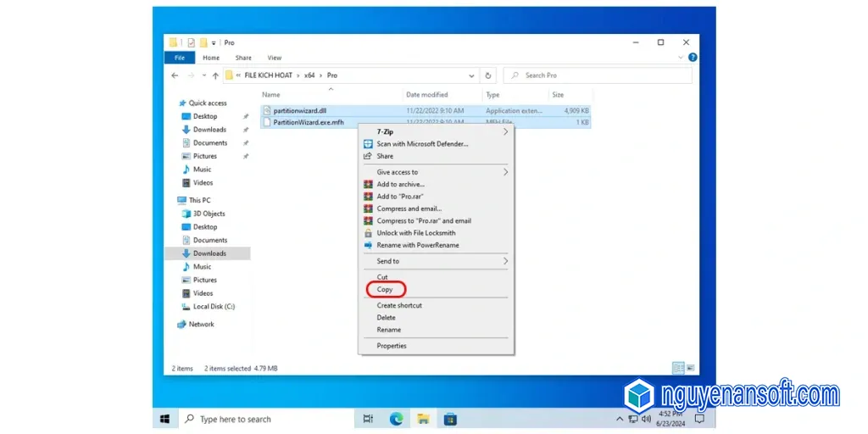Switch to the Home ribbon tab
Viewport: 868px width, 434px height.
(x=211, y=58)
